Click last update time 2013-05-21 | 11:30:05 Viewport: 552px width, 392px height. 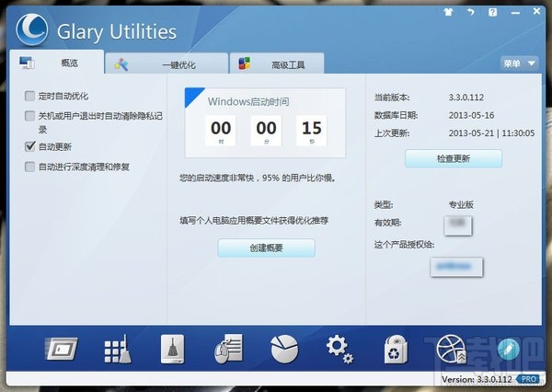(x=492, y=133)
